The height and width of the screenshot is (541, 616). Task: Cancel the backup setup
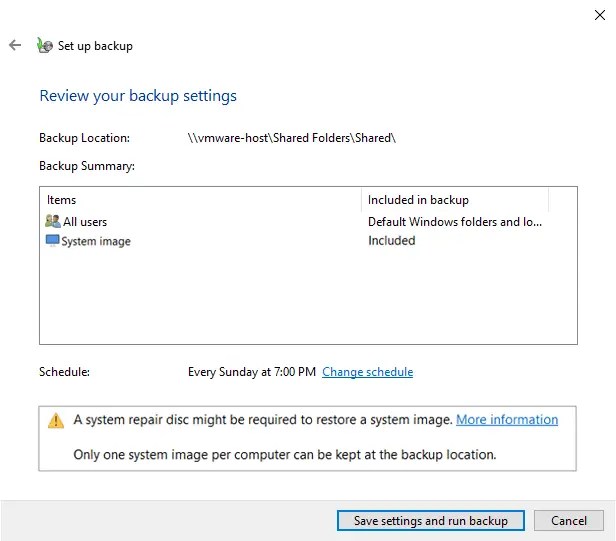568,521
